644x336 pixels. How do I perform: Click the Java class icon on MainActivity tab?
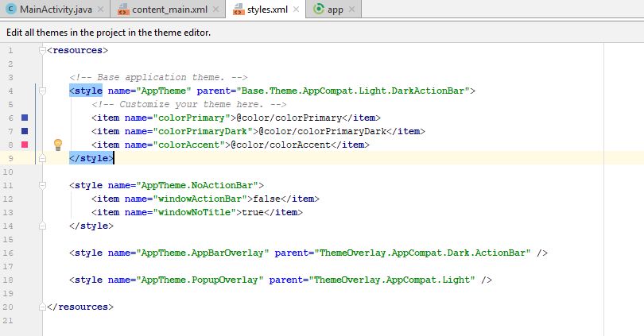click(11, 9)
